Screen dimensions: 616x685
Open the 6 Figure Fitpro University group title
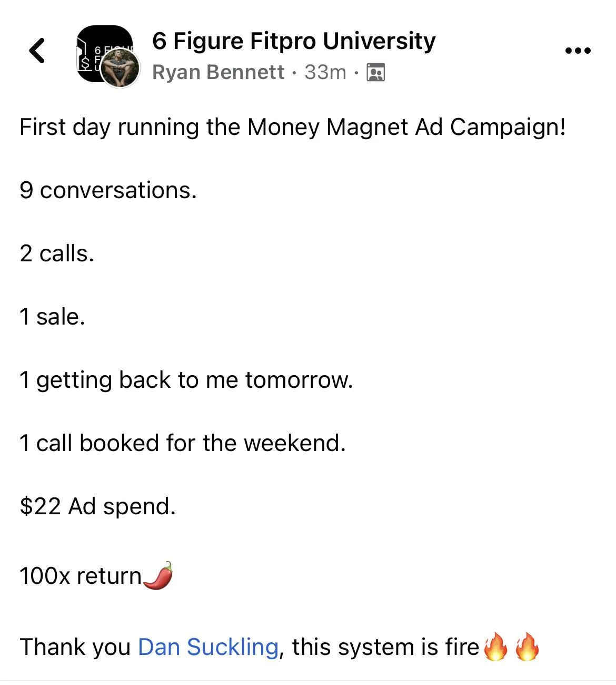coord(294,41)
